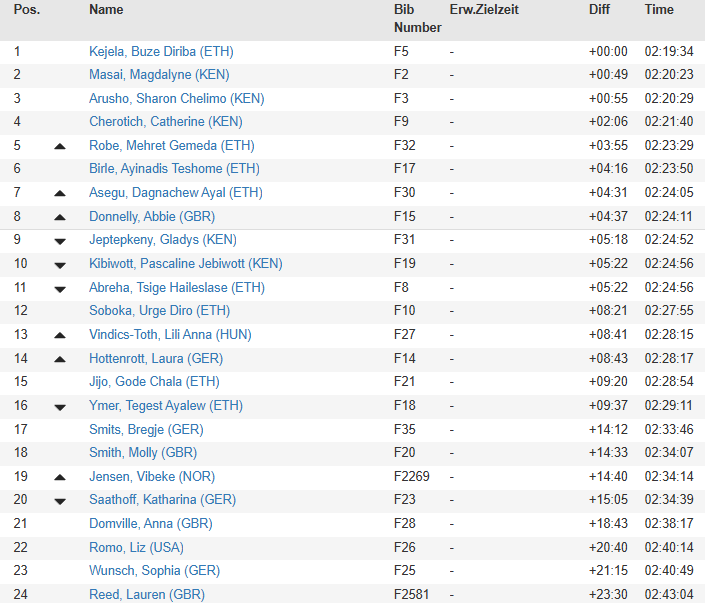
Task: Click down arrow next to Abreha, Tsige Haileslase
Action: (60, 289)
